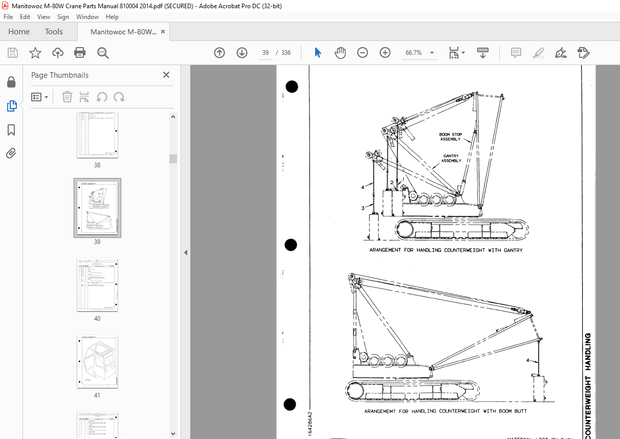
Task: Go to previous page arrow
Action: 220,52
